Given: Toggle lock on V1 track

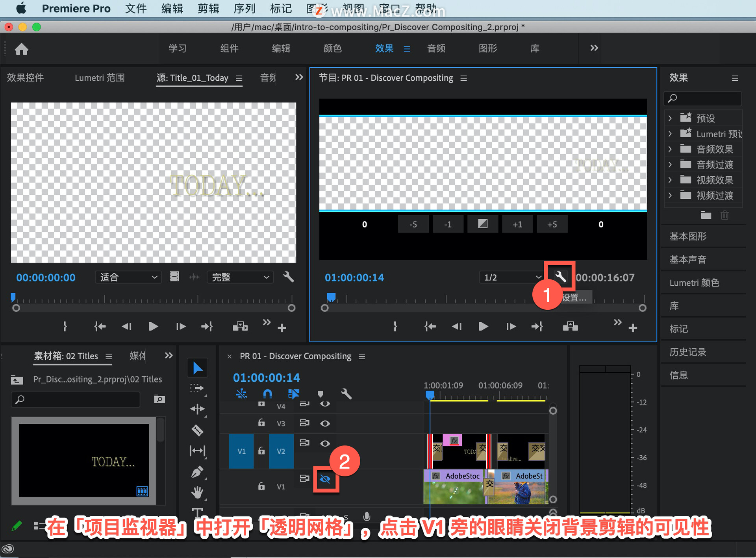Looking at the screenshot, I should 261,486.
